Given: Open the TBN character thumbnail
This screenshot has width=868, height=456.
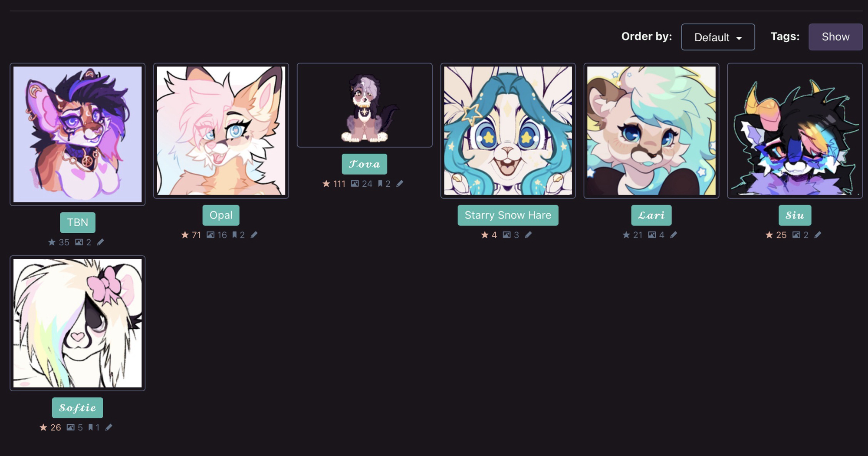Looking at the screenshot, I should point(78,134).
